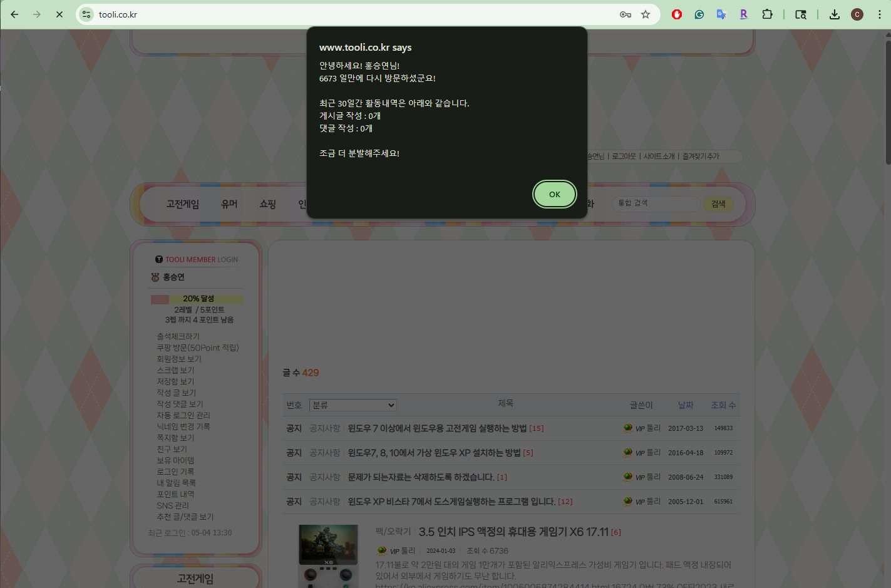
Task: Open 작성 글 보기 in the sidebar
Action: coord(176,393)
